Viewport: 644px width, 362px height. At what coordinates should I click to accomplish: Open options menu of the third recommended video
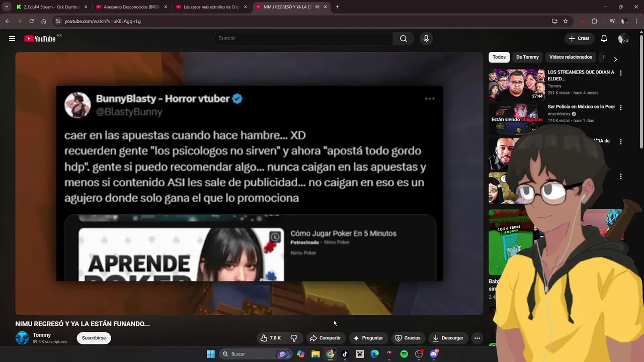pos(620,142)
